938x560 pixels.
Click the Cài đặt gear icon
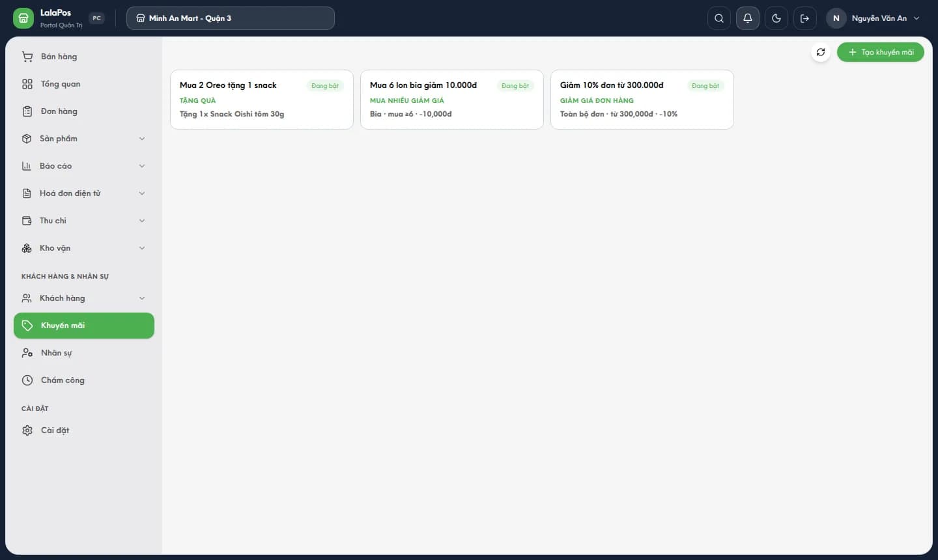pos(27,430)
